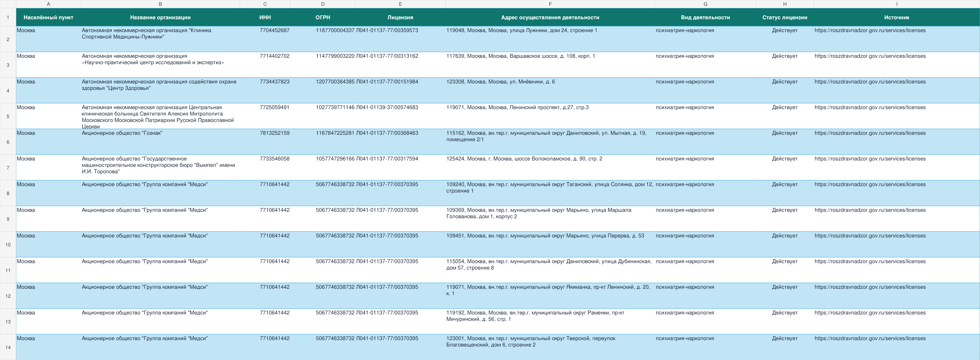Select address cell 'пр-кт Ленинский, д. 20'
Viewport: 980px width, 360px height.
point(550,296)
